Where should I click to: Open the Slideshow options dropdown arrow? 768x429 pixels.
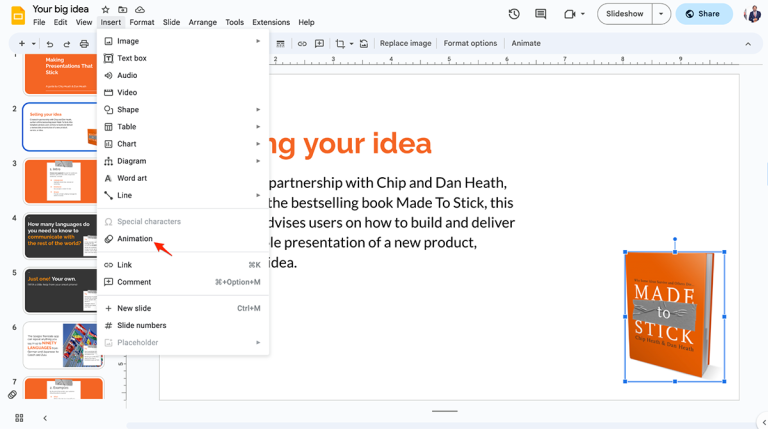tap(661, 14)
